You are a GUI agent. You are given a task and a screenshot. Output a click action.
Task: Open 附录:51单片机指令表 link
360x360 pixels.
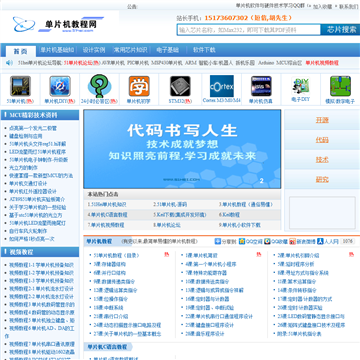click(x=299, y=333)
